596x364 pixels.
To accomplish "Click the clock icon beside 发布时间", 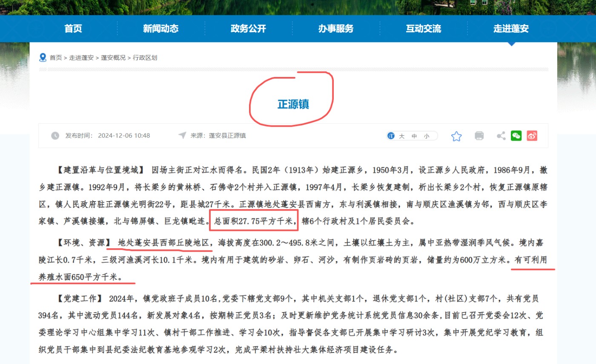I will (55, 136).
